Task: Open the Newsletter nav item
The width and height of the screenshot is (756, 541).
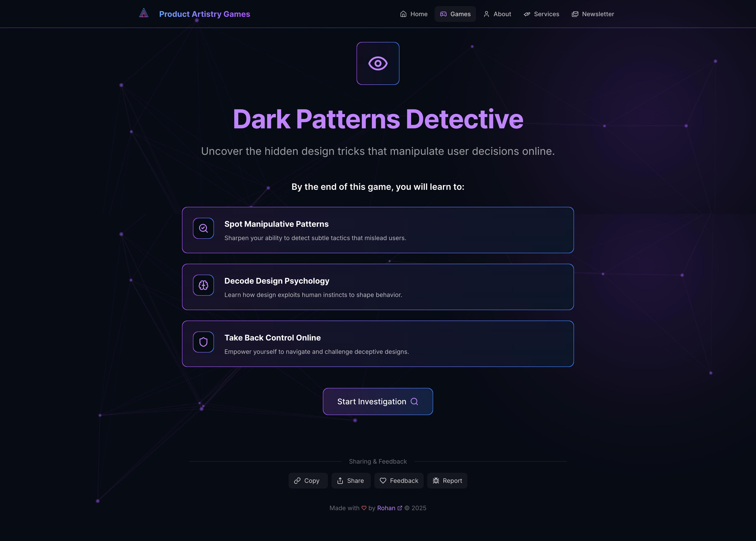Action: pyautogui.click(x=593, y=14)
